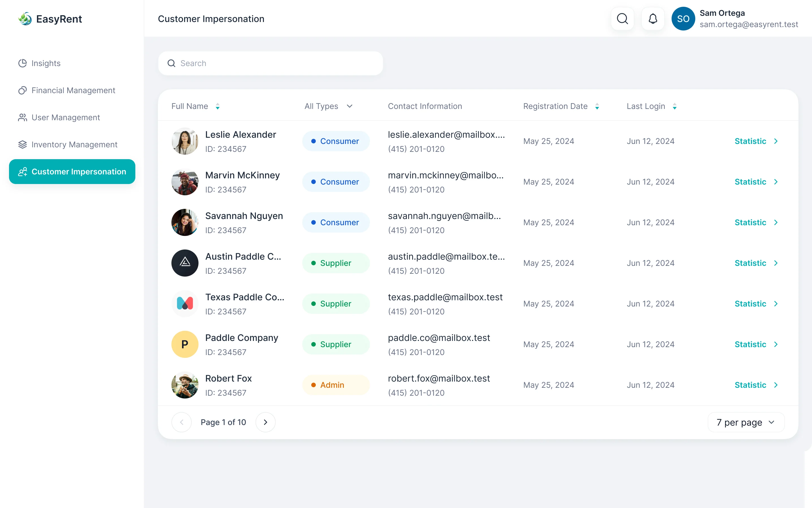Click the Contact Information column header
812x508 pixels.
click(425, 106)
